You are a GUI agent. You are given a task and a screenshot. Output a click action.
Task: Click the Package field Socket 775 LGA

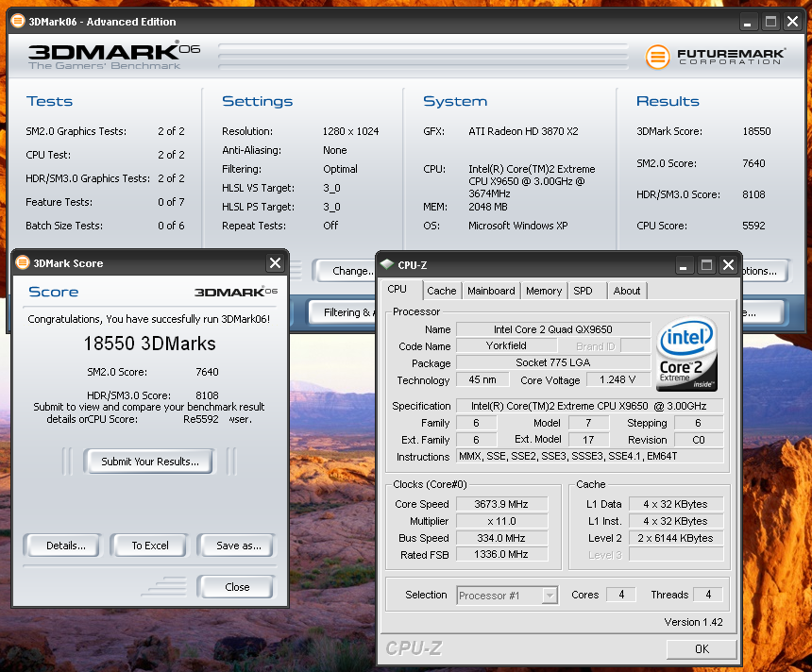tap(553, 362)
